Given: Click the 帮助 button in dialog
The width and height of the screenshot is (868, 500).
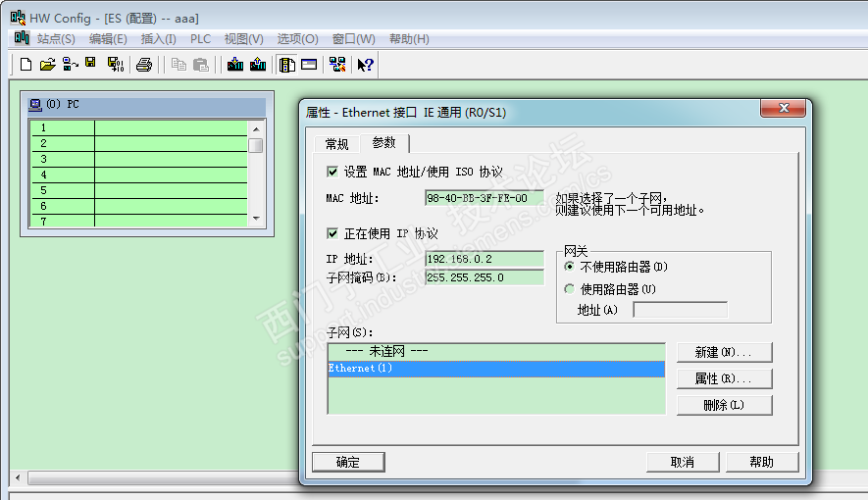Looking at the screenshot, I should click(762, 462).
